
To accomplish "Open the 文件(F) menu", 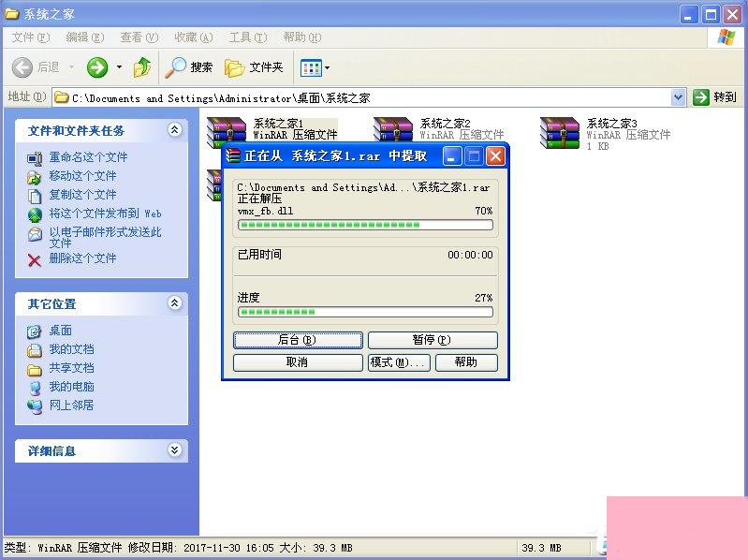I will [x=31, y=37].
